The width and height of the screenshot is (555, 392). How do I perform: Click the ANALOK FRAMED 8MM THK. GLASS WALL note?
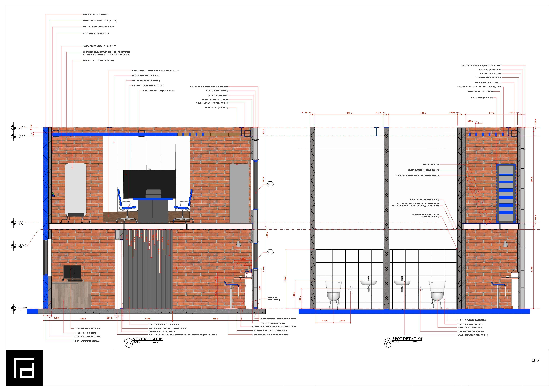(167, 328)
